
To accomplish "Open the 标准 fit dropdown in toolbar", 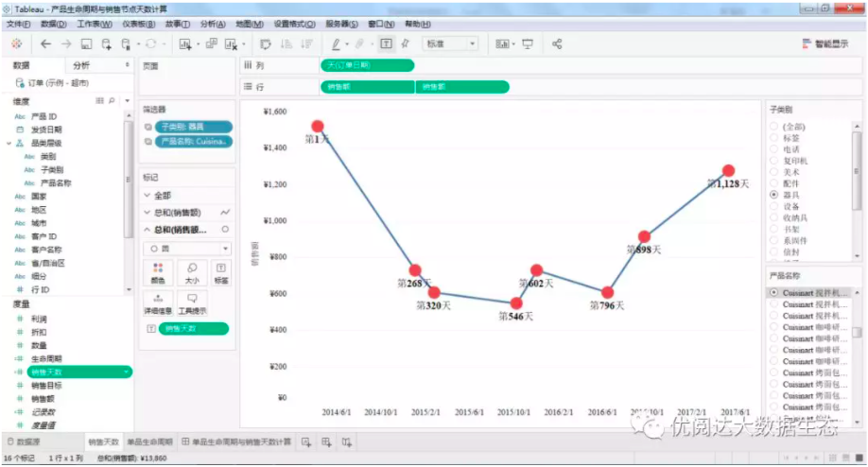I will 450,43.
